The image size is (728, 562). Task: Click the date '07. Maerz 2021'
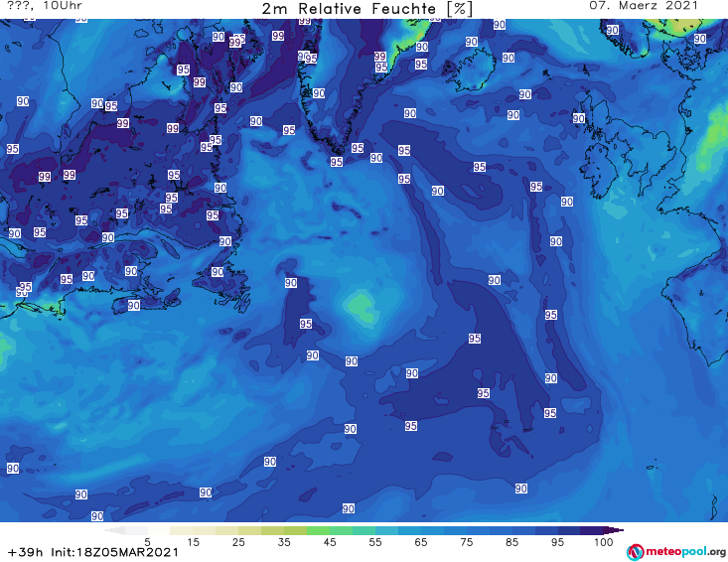(644, 6)
